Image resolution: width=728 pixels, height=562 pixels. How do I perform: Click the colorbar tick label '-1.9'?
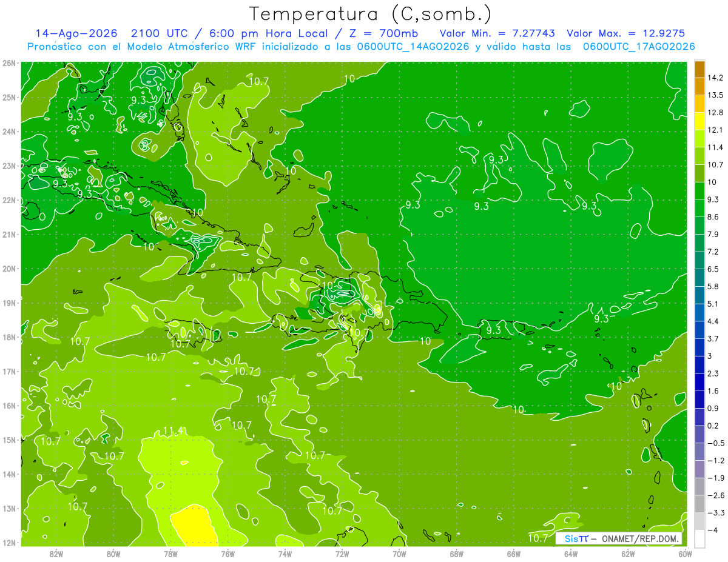point(715,478)
